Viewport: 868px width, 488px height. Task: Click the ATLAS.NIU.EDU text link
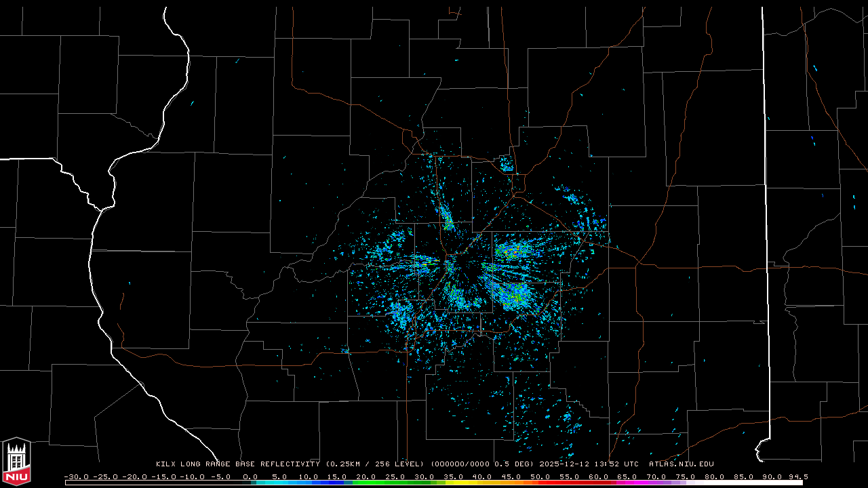coord(681,464)
